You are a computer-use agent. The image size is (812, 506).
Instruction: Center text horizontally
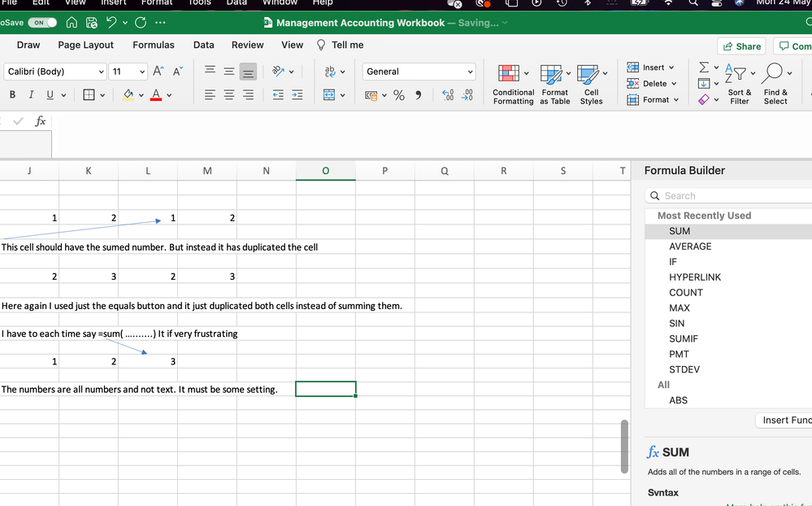(229, 95)
